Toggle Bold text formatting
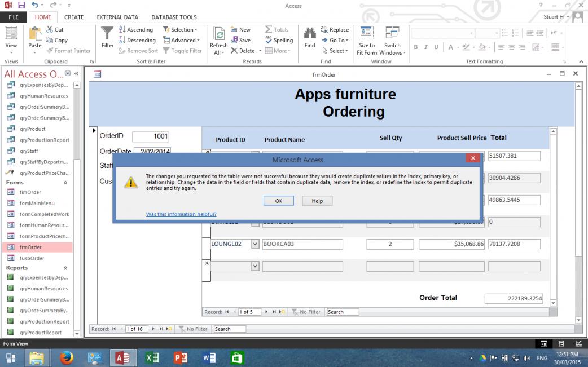 415,47
